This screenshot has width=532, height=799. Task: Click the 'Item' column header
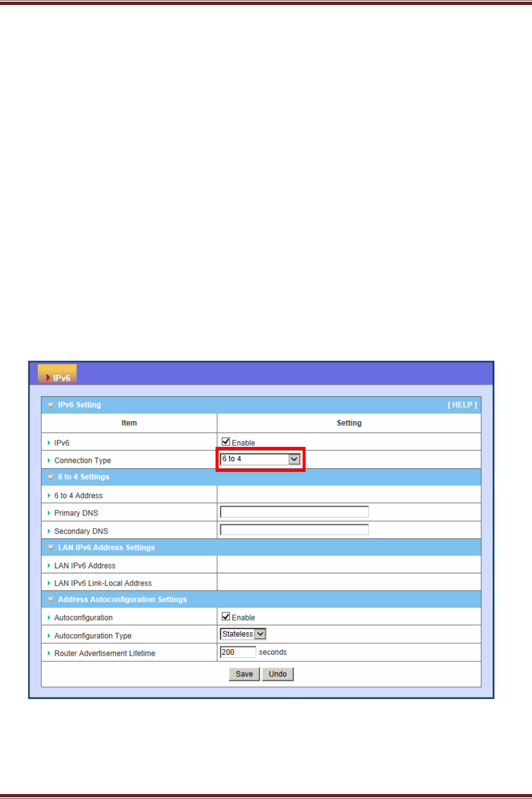[129, 423]
